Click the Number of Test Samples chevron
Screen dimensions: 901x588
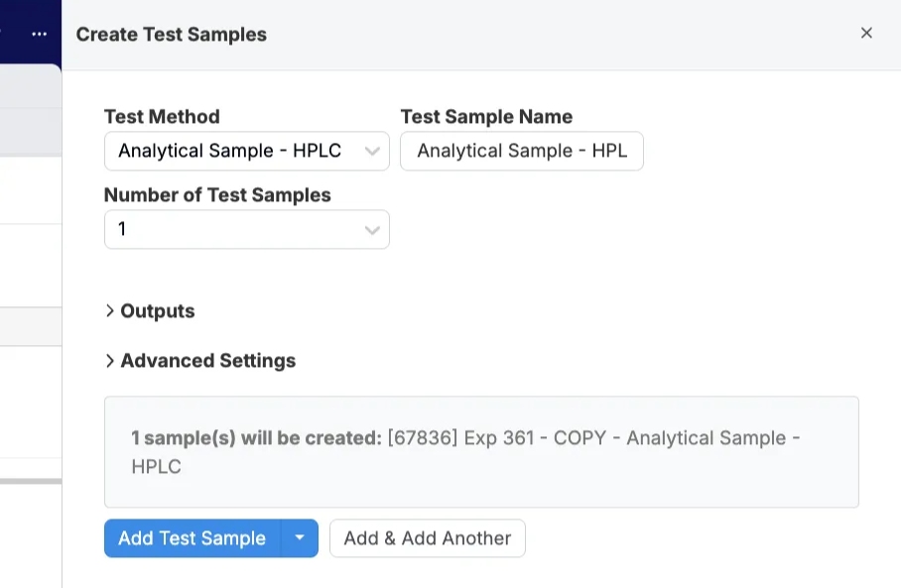coord(372,230)
